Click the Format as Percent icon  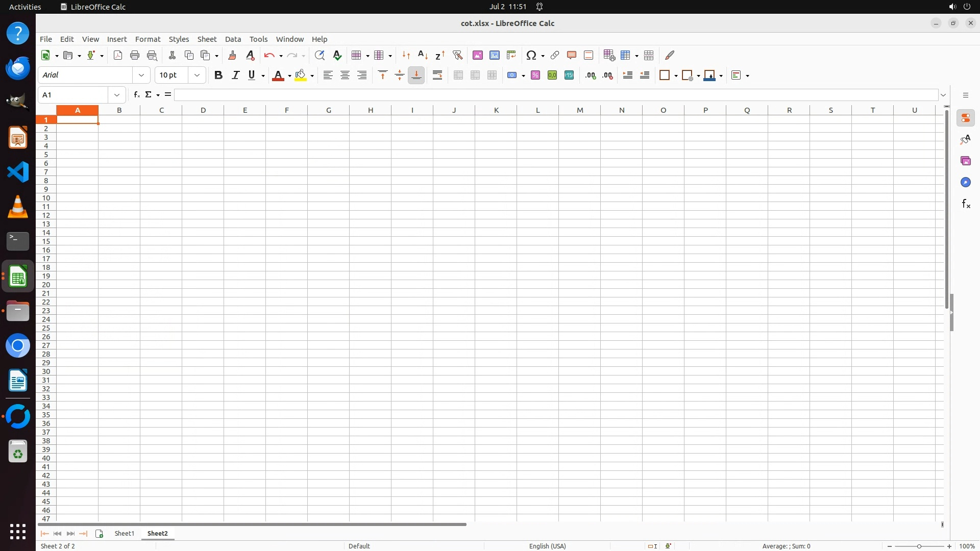coord(535,76)
